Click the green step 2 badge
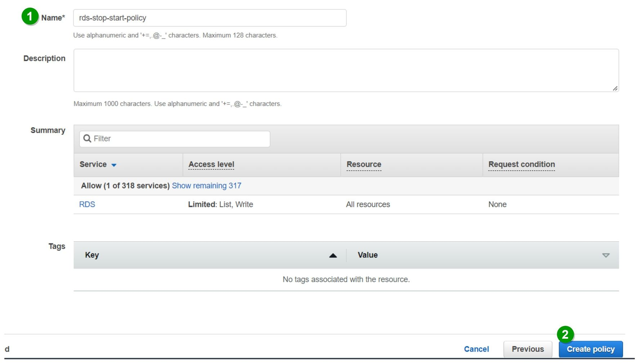 click(565, 334)
